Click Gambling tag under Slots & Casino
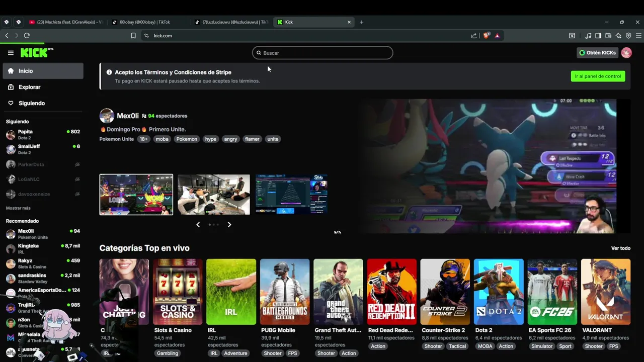Screen dimensions: 644x362 tap(168, 353)
